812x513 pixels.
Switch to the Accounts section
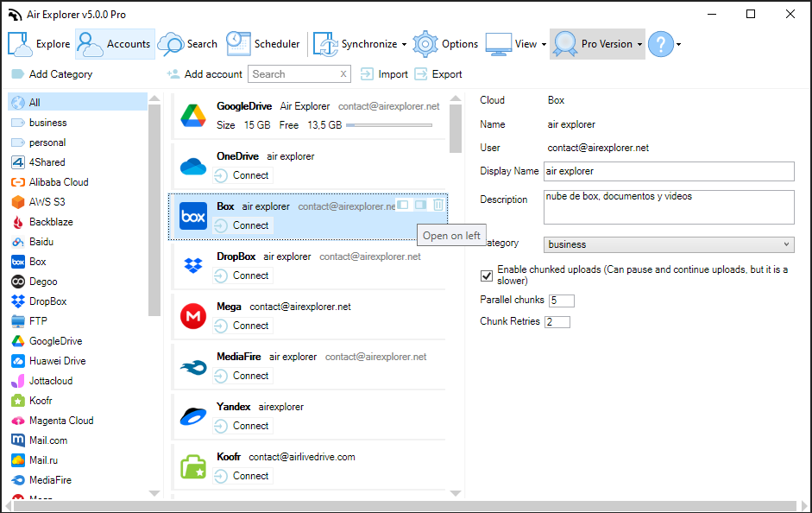coord(115,44)
